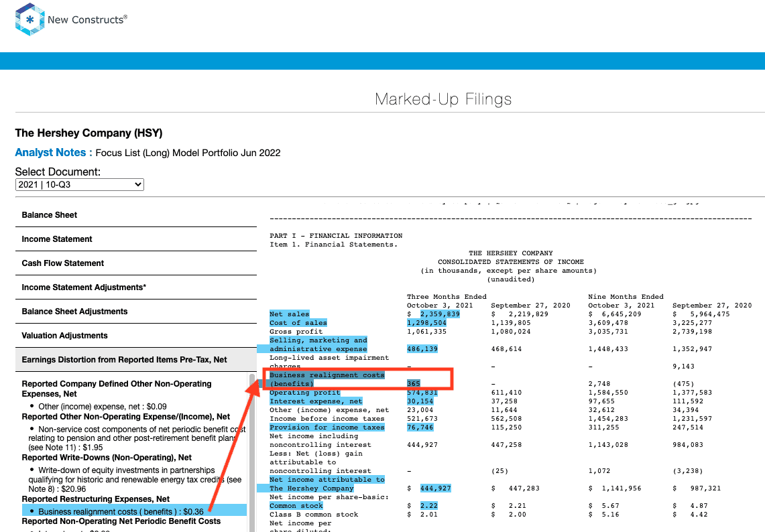Click the highlighted Cost of sales label
This screenshot has width=765, height=532.
(298, 323)
